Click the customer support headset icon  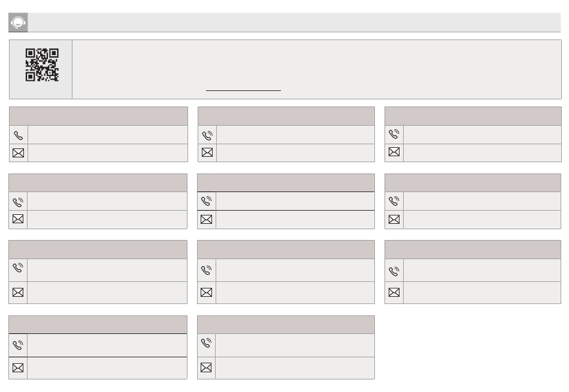pos(18,23)
